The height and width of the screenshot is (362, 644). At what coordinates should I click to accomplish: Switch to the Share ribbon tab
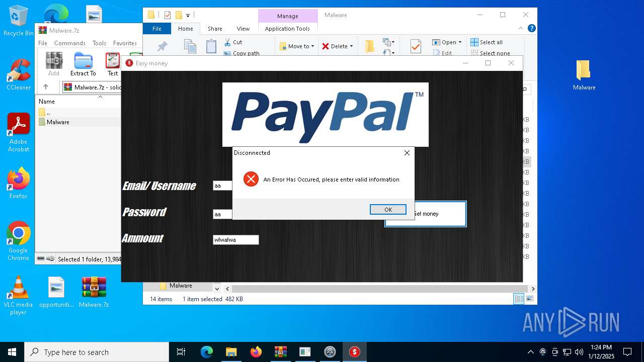[x=215, y=29]
